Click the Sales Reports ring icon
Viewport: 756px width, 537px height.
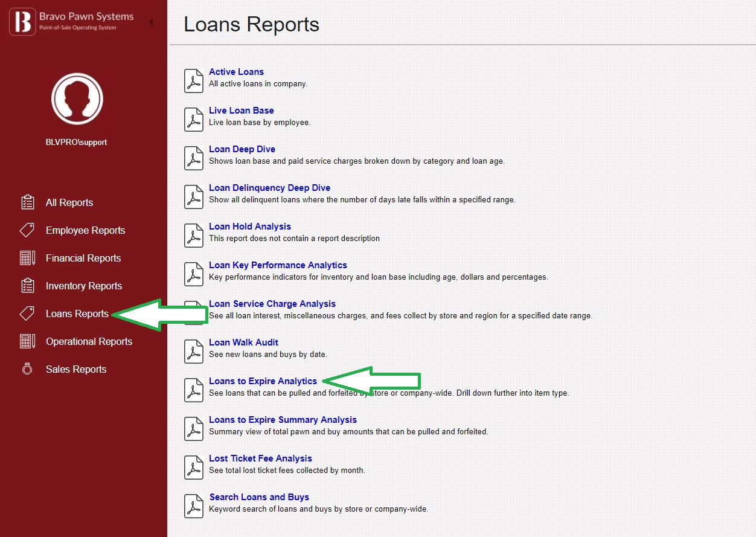[x=27, y=369]
